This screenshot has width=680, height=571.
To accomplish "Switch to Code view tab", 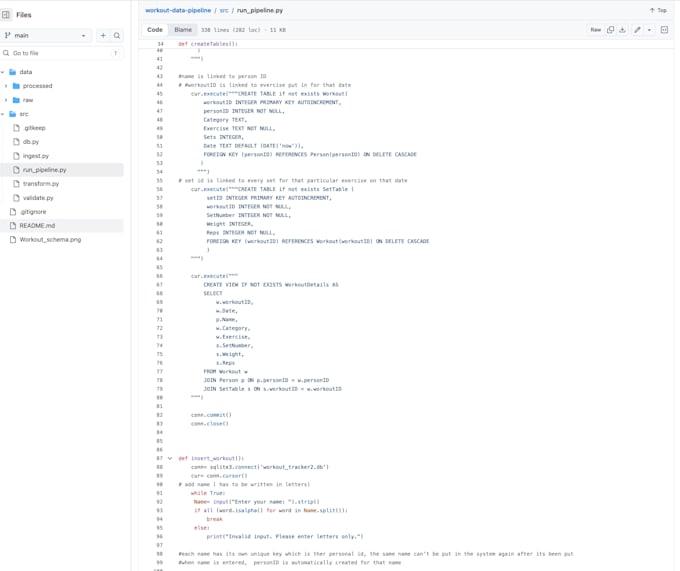I will 155,30.
